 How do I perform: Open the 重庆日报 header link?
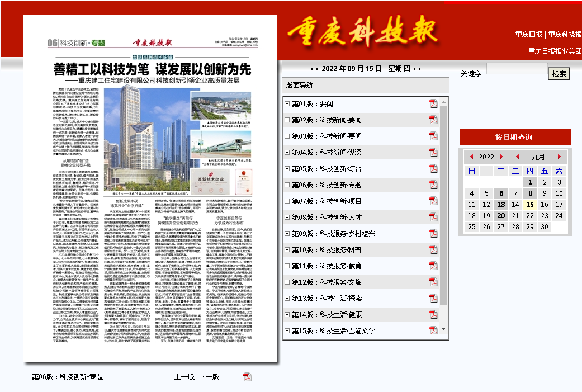pos(528,35)
